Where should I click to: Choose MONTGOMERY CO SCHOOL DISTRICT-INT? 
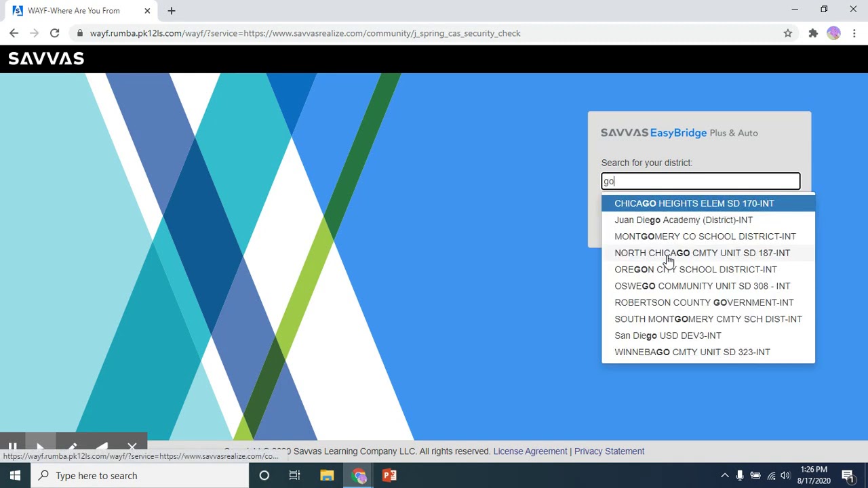708,237
